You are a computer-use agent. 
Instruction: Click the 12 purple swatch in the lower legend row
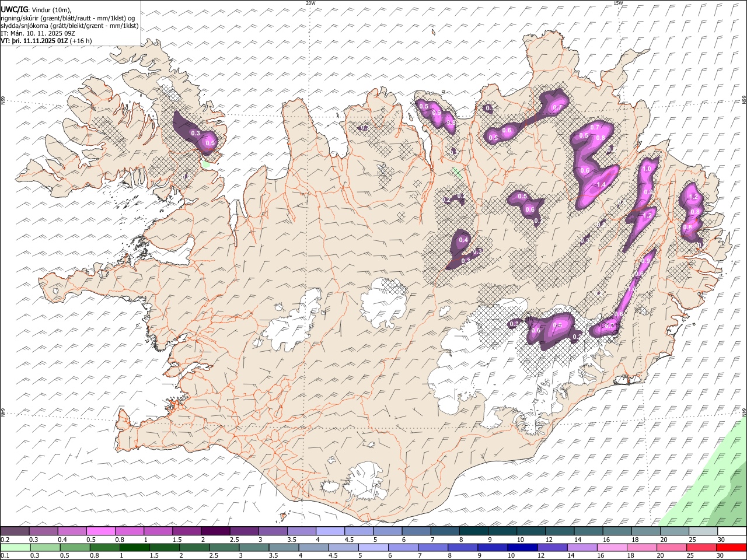pos(552,548)
